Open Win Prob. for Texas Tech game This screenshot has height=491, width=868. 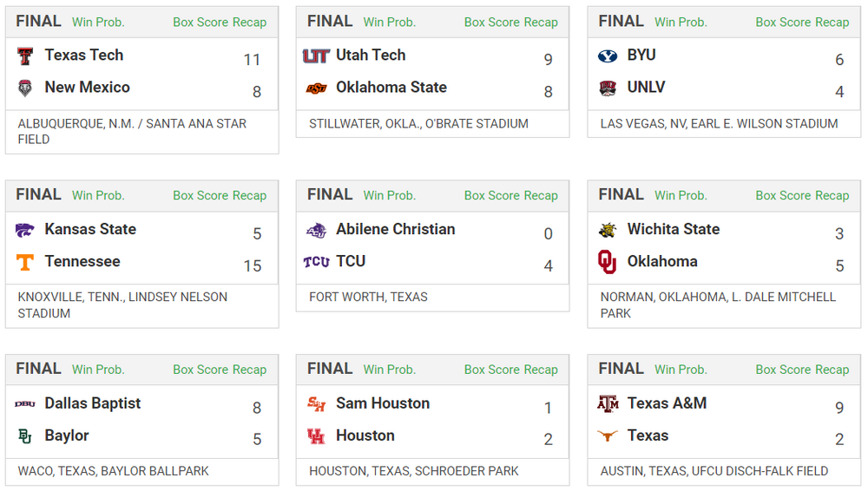pos(98,22)
